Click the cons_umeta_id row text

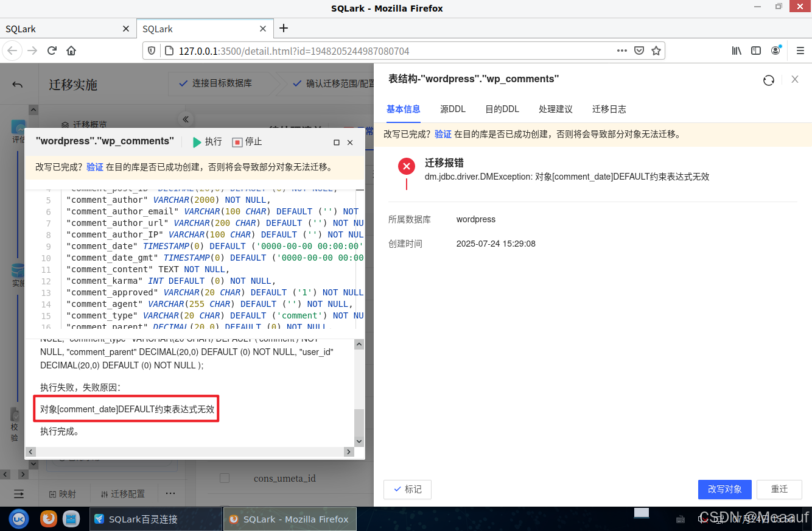click(x=284, y=479)
